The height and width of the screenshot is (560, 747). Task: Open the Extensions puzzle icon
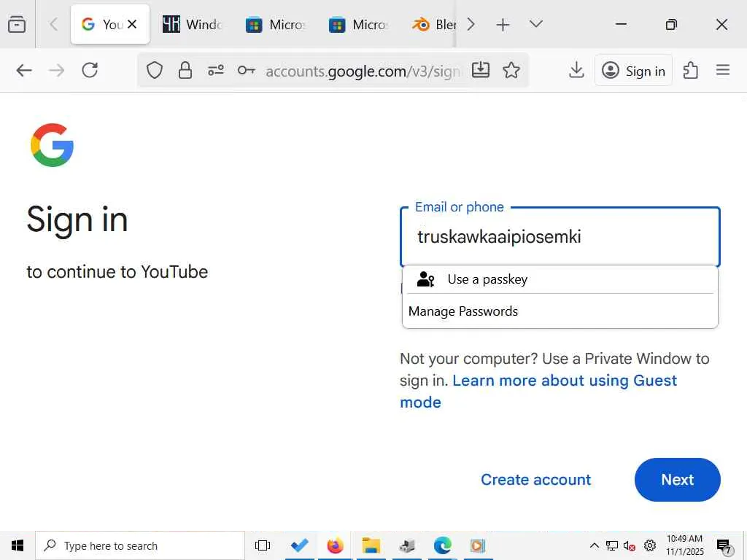tap(690, 71)
